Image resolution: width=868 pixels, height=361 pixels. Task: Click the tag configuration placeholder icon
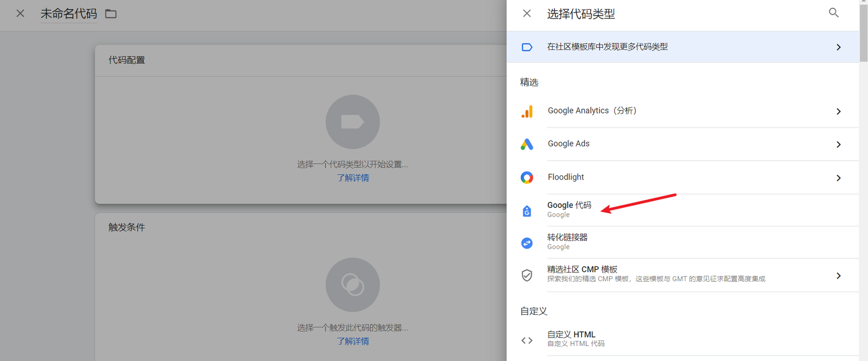point(353,122)
